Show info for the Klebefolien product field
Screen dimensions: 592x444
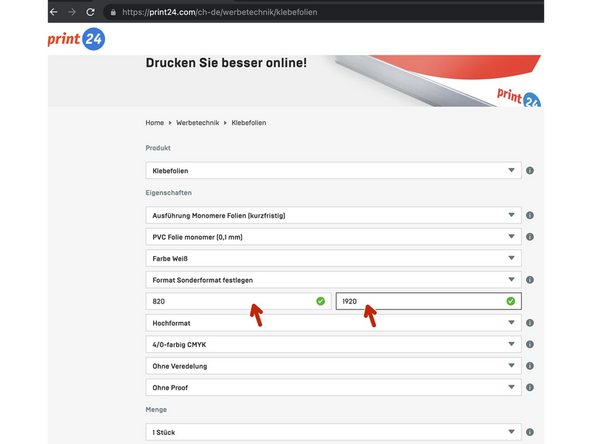tap(530, 171)
